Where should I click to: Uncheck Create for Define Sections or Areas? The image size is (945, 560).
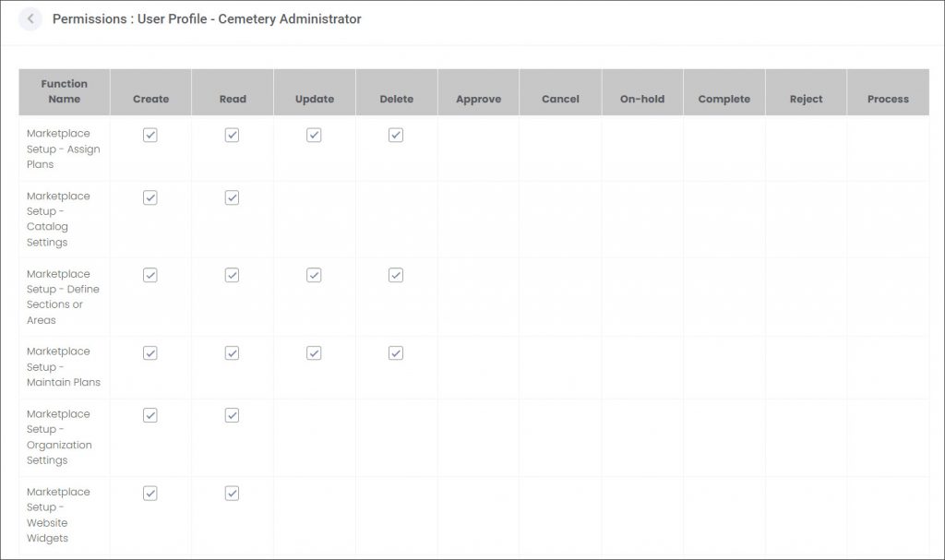coord(150,276)
